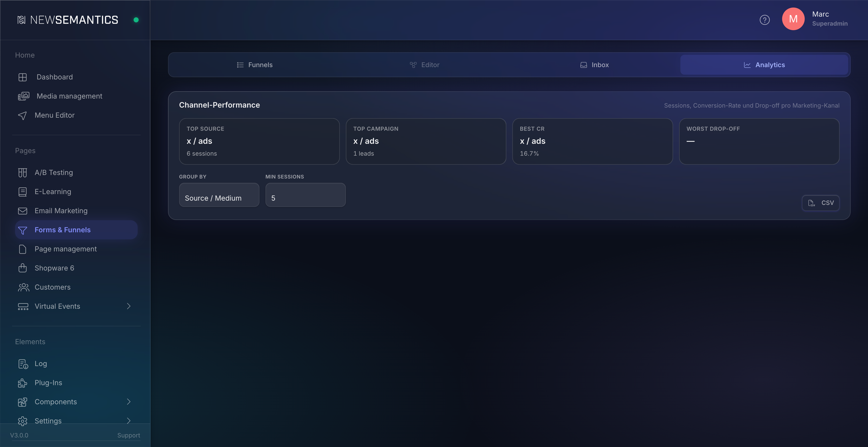Switch to the Funnels tab
This screenshot has width=868, height=447.
point(255,65)
